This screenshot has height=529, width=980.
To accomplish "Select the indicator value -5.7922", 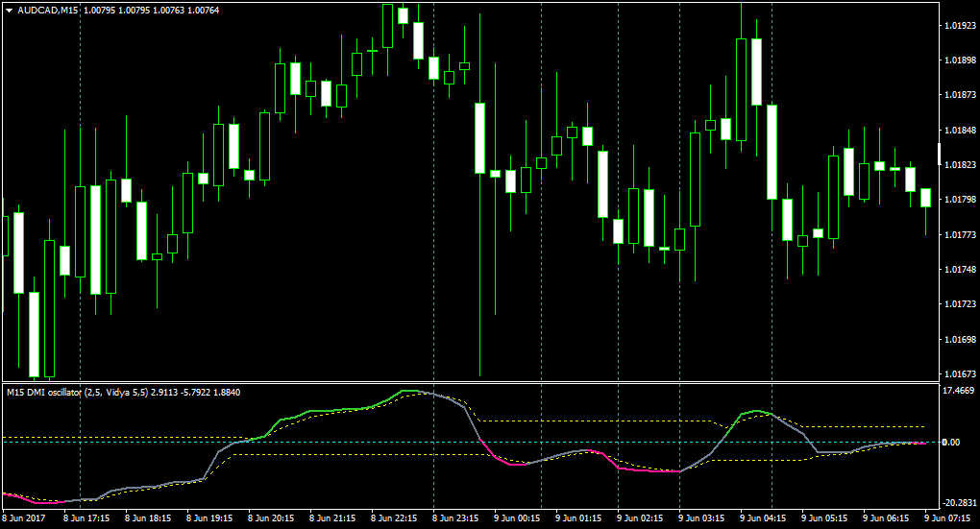I will 196,393.
